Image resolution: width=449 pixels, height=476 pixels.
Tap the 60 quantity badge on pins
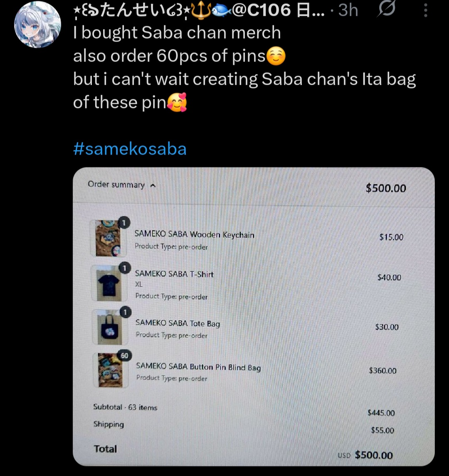[x=125, y=356]
